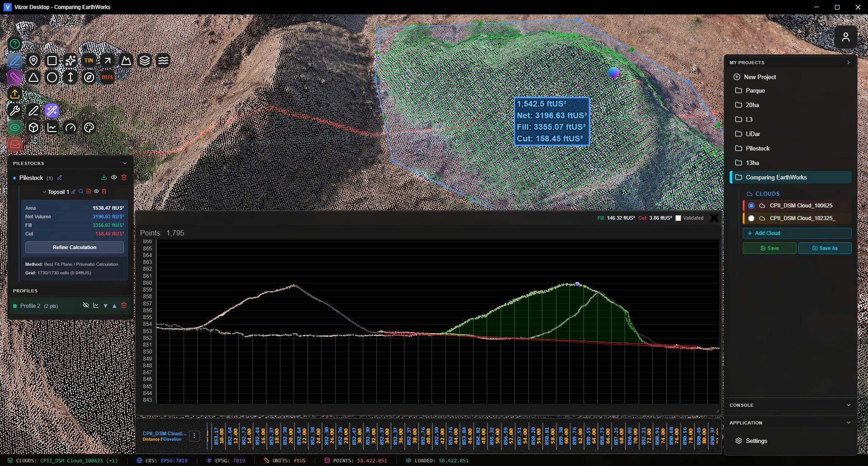
Task: Open the 3D cube view tool
Action: coord(33,127)
